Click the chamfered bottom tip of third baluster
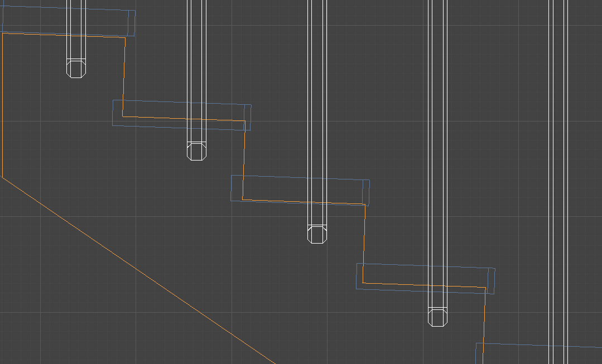 click(x=317, y=235)
